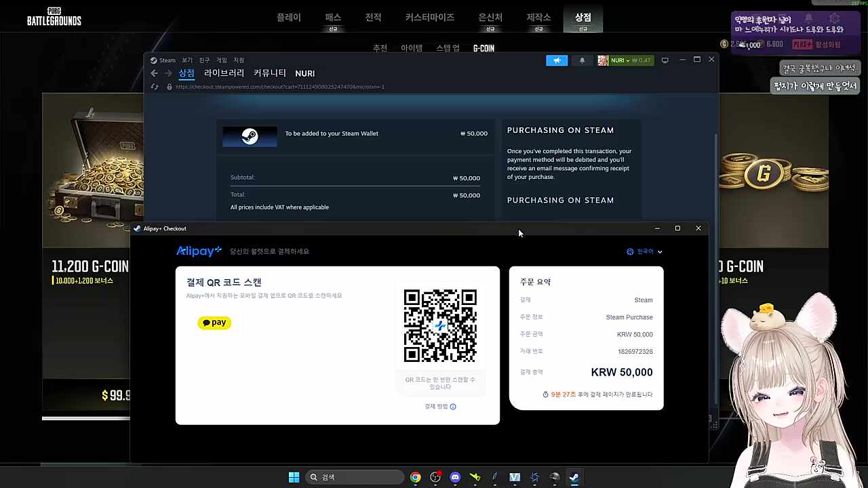The height and width of the screenshot is (488, 868).
Task: Select the 상점 tab in Steam
Action: 186,73
